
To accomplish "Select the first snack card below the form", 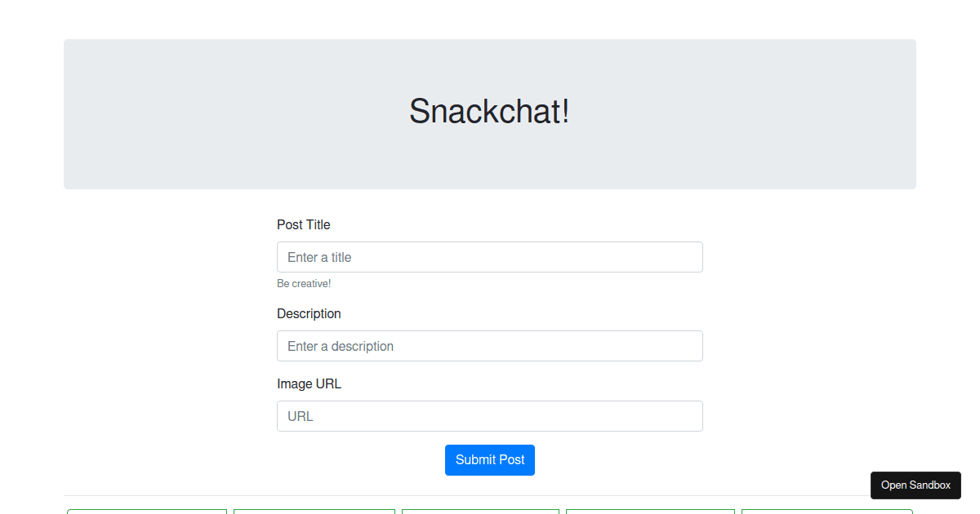I will pos(146,512).
